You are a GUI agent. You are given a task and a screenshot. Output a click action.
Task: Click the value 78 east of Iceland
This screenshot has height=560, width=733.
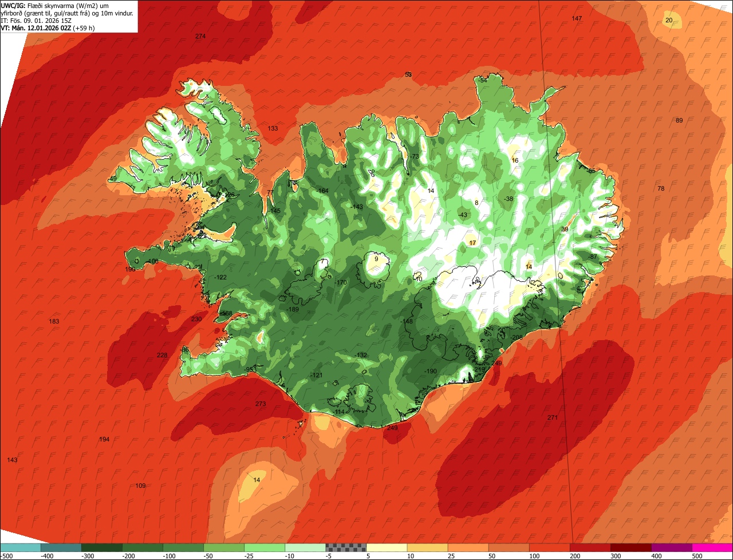click(x=661, y=188)
